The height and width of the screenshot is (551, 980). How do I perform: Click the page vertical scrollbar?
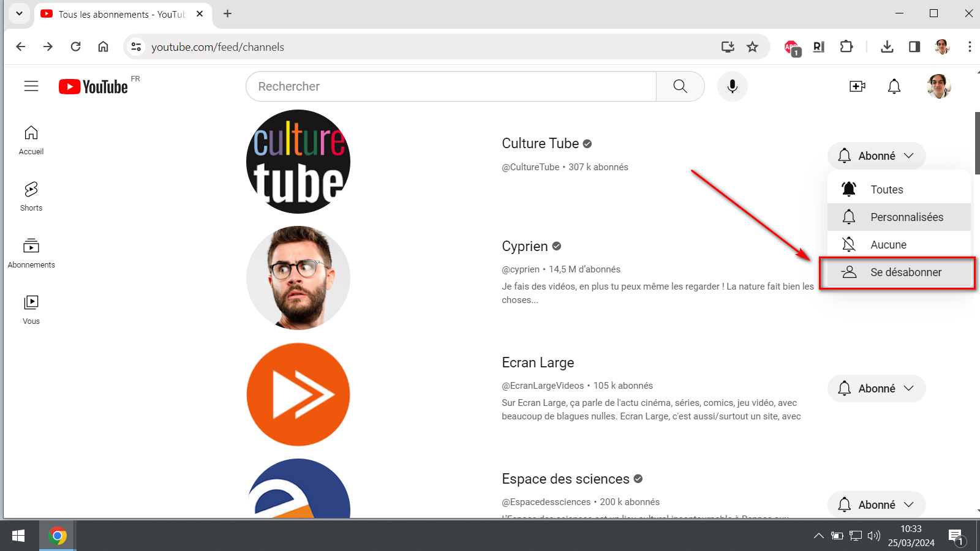tap(977, 144)
